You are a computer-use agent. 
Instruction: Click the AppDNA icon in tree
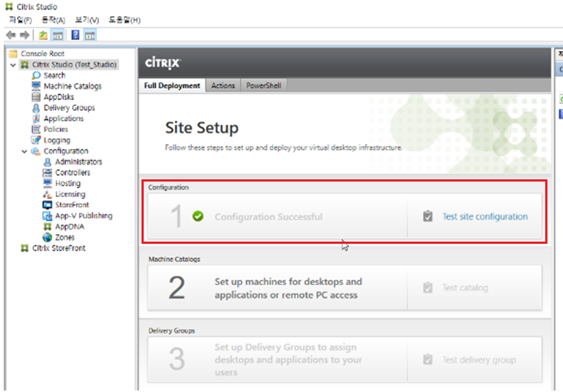pyautogui.click(x=47, y=227)
